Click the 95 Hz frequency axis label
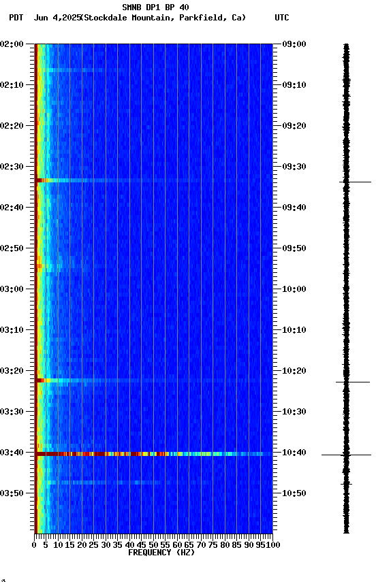376x588 pixels. (260, 545)
